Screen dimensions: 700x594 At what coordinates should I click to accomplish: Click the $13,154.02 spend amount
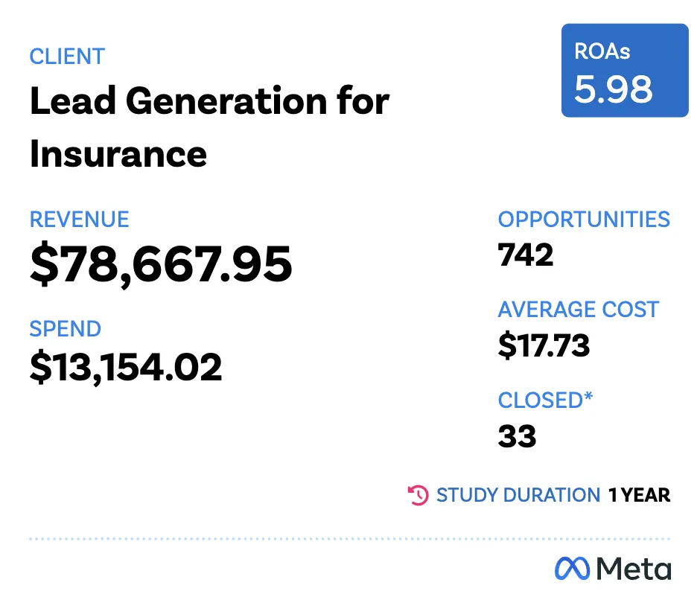tap(126, 368)
